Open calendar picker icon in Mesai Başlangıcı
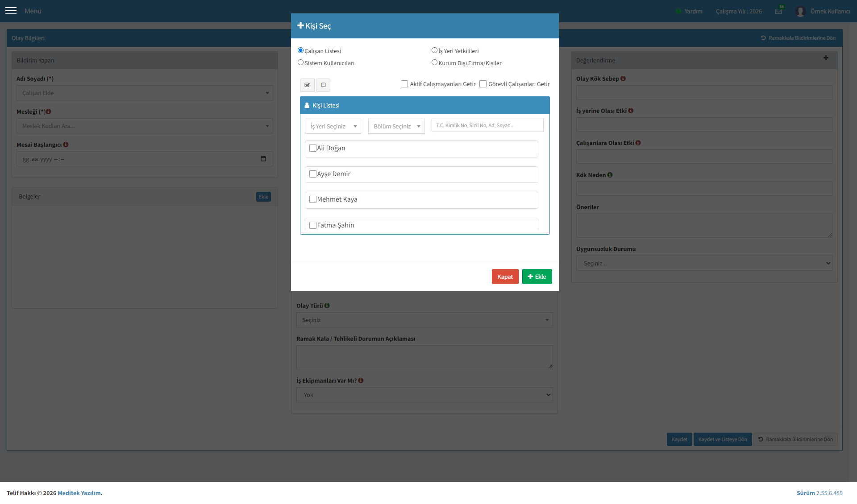857x504 pixels. (263, 159)
